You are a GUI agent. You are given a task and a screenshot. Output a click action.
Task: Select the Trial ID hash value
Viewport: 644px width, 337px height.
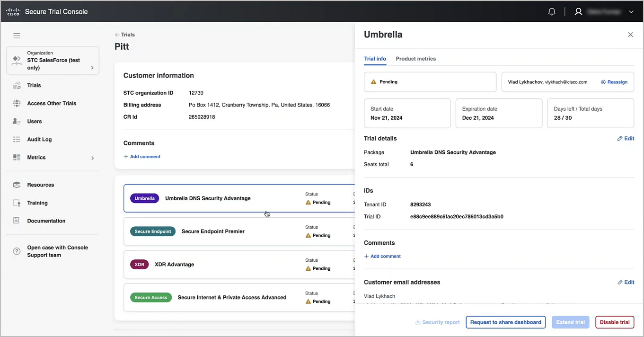(x=457, y=217)
